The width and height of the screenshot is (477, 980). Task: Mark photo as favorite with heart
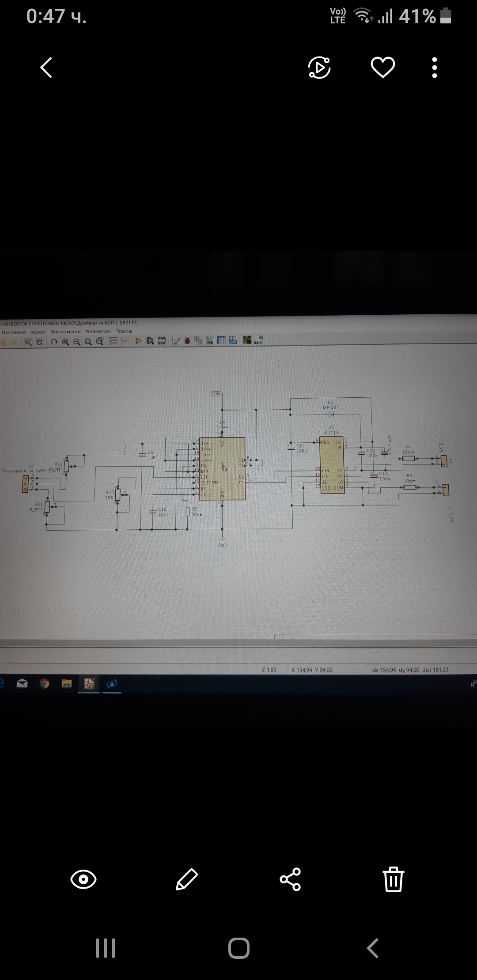(382, 68)
